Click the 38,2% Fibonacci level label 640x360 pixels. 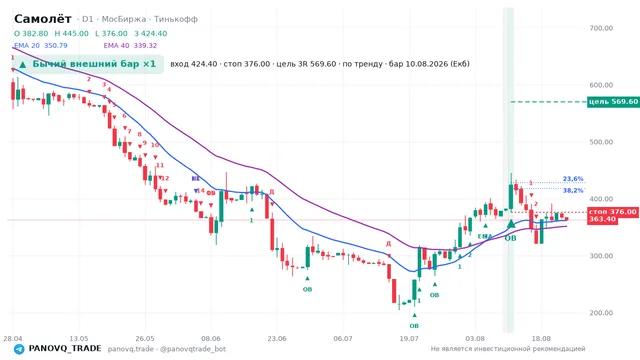[573, 190]
